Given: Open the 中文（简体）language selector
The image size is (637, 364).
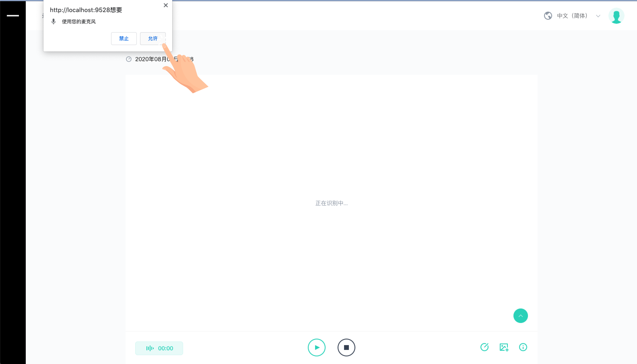Looking at the screenshot, I should coord(572,16).
